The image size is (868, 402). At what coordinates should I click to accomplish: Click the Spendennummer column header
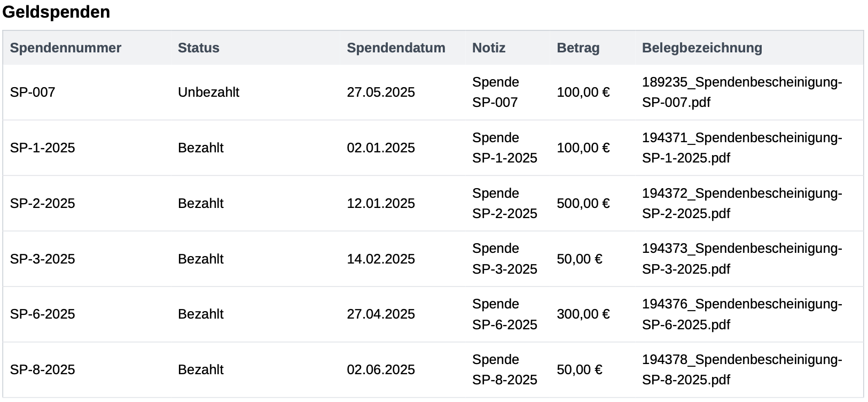tap(66, 48)
